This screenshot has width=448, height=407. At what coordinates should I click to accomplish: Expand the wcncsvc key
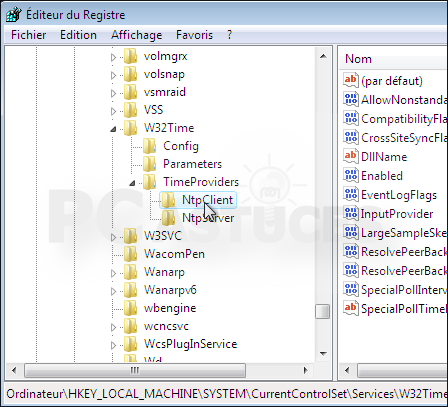coord(113,327)
